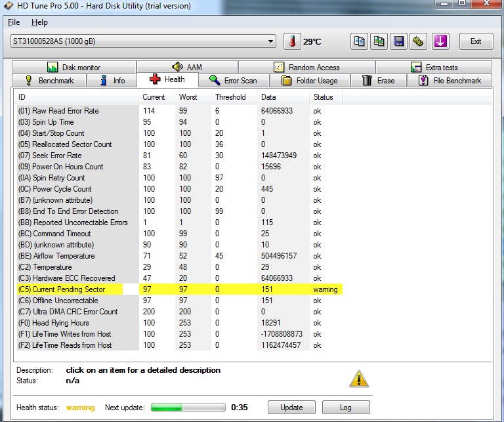The height and width of the screenshot is (422, 504).
Task: Select the (BD) unknown attribute row
Action: click(x=178, y=245)
